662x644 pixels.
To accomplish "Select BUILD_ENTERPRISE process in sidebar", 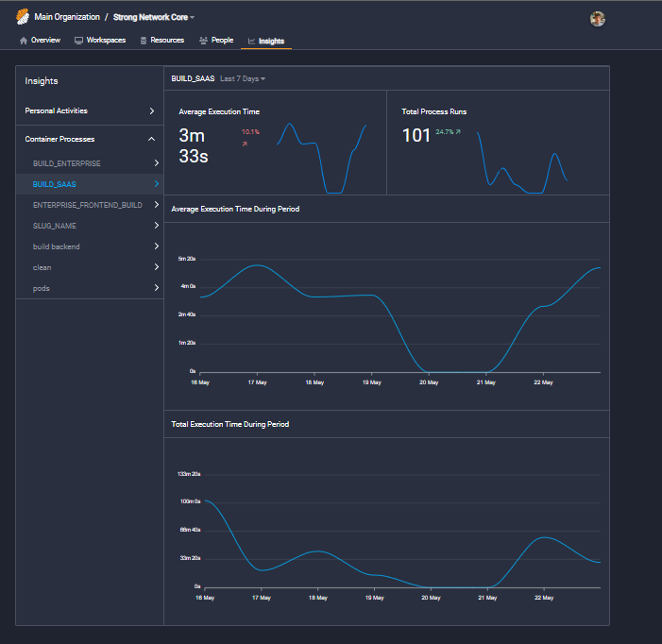I will (66, 163).
